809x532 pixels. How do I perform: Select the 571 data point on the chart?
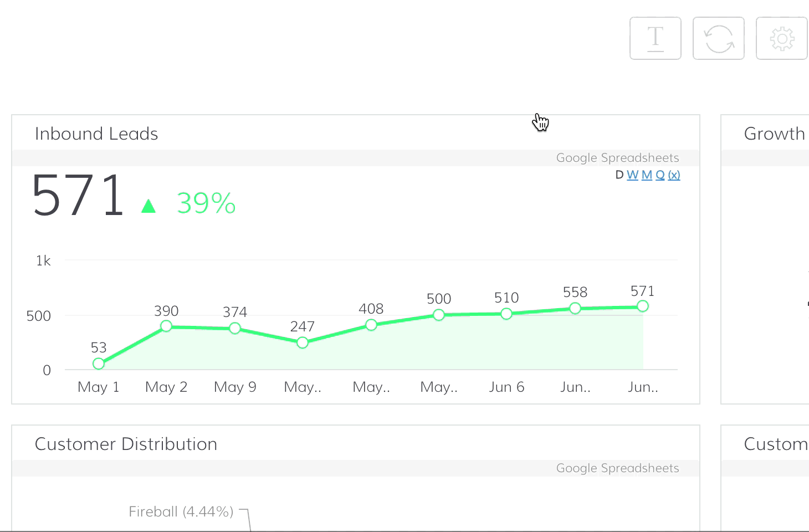[643, 305]
